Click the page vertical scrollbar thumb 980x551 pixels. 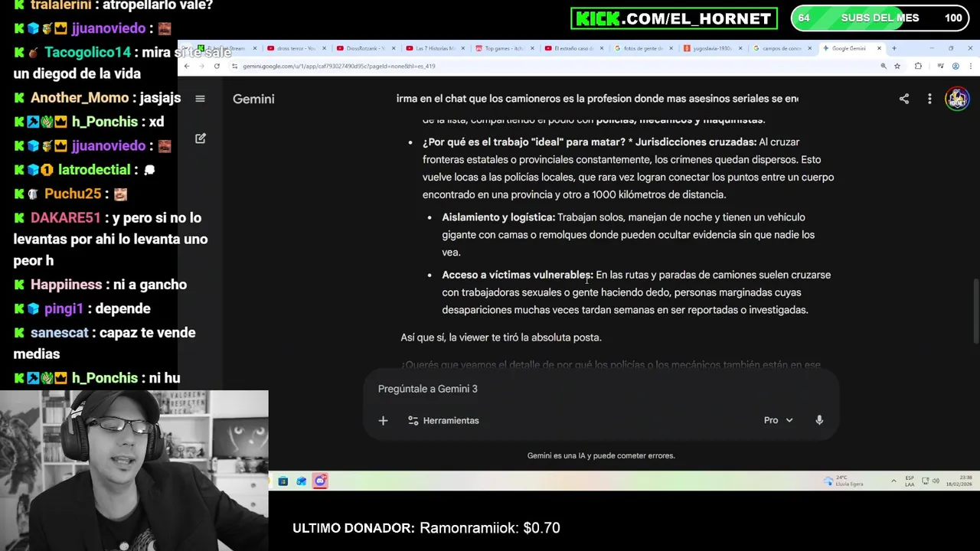[975, 311]
